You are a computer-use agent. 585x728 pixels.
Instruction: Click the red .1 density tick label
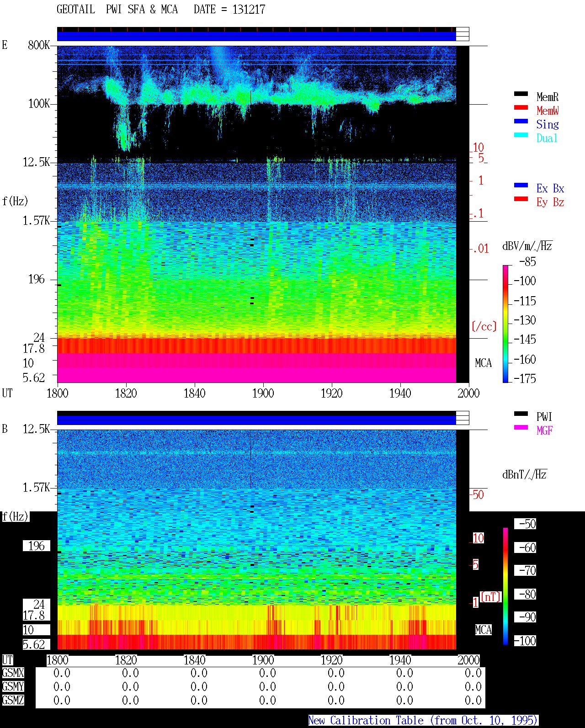(x=478, y=213)
